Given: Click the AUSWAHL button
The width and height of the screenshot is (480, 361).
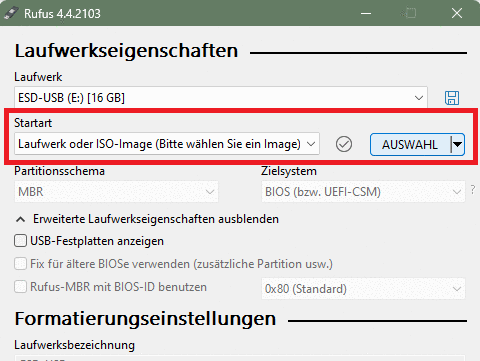Looking at the screenshot, I should [x=410, y=145].
